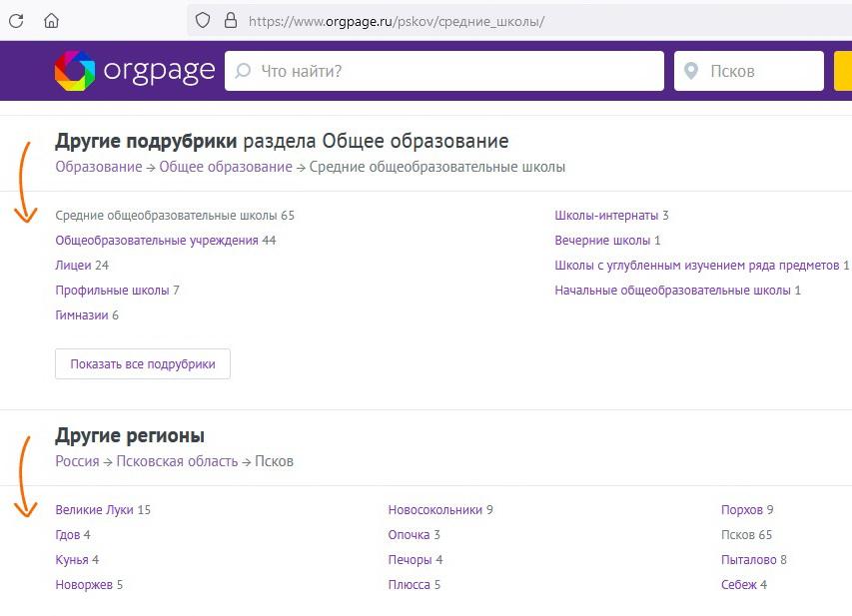852x616 pixels.
Task: Open the Школы-интернаты subcategory link
Action: (606, 215)
